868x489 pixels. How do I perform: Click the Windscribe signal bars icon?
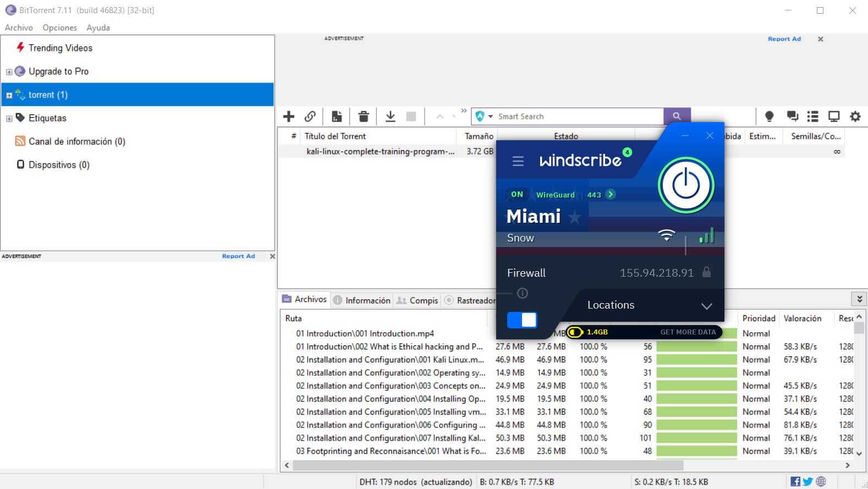click(706, 236)
